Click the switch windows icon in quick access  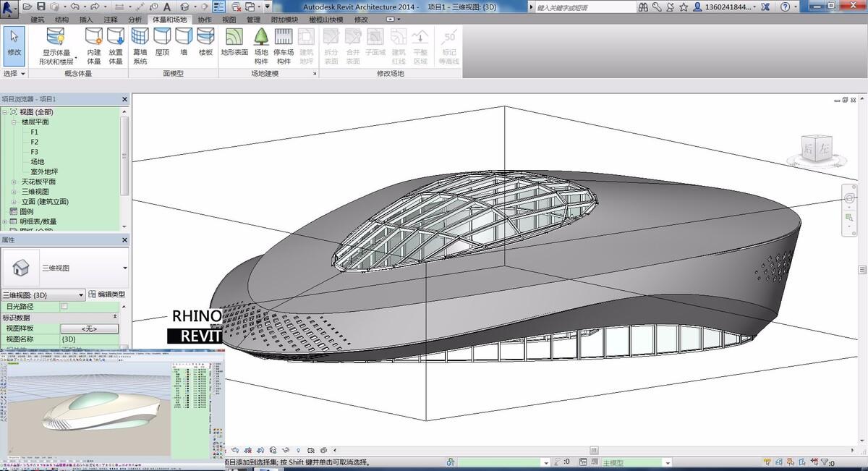[x=250, y=7]
